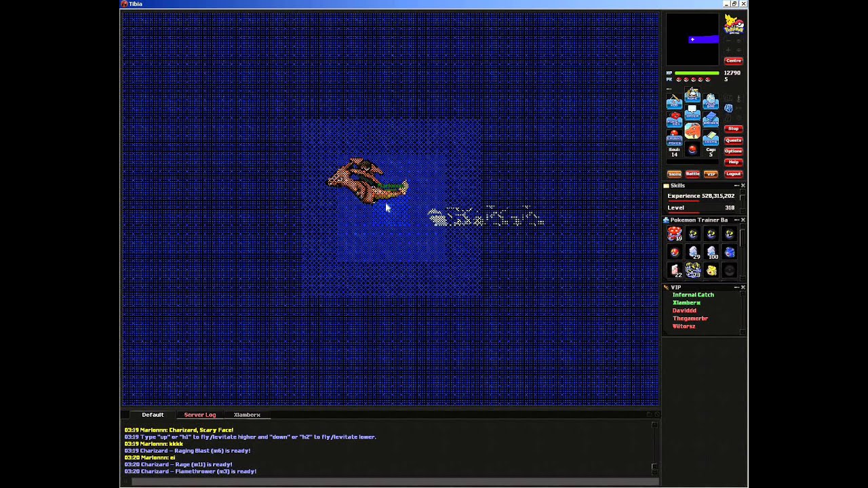Toggle the VIP window button
This screenshot has height=488, width=868.
(x=711, y=174)
